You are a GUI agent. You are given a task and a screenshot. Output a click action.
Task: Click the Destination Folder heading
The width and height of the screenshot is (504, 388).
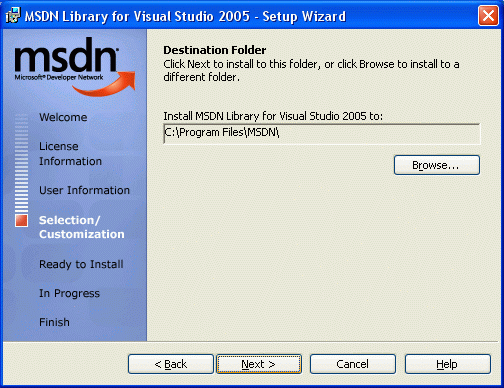[215, 50]
